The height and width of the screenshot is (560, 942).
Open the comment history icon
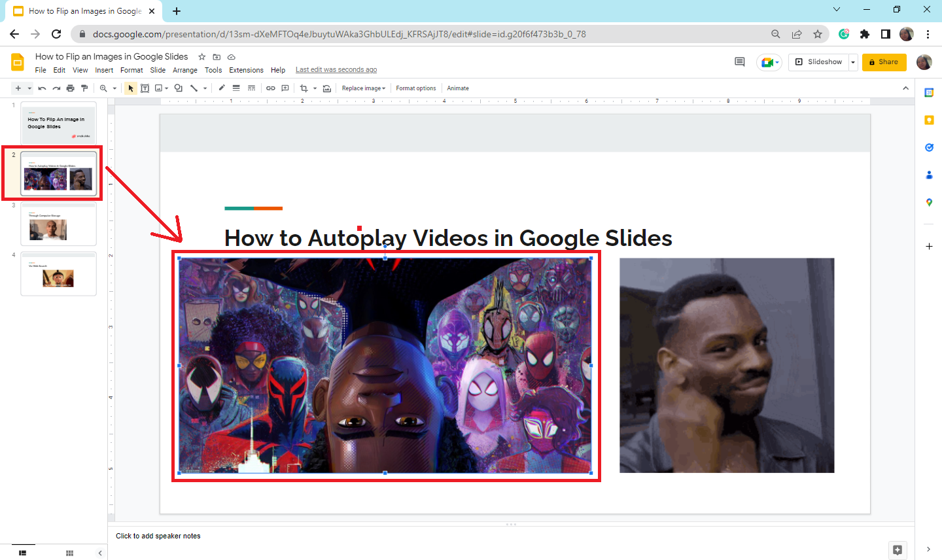point(740,62)
